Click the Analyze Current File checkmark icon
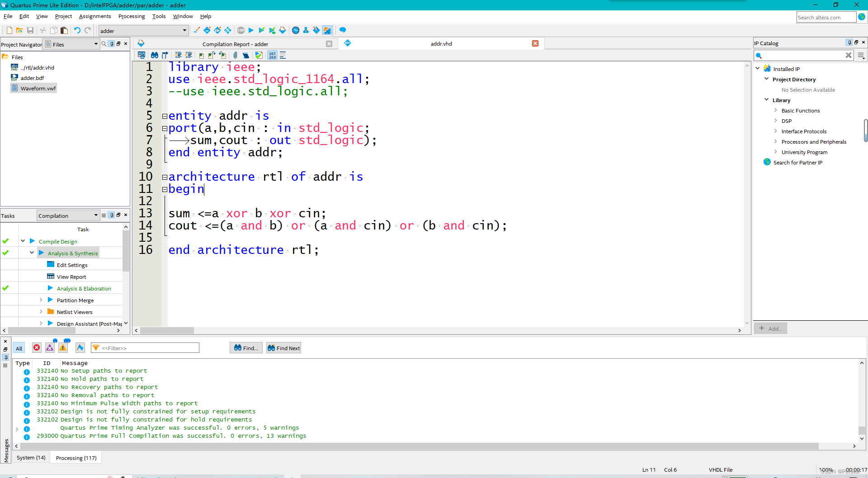Image resolution: width=868 pixels, height=478 pixels. pos(259,55)
